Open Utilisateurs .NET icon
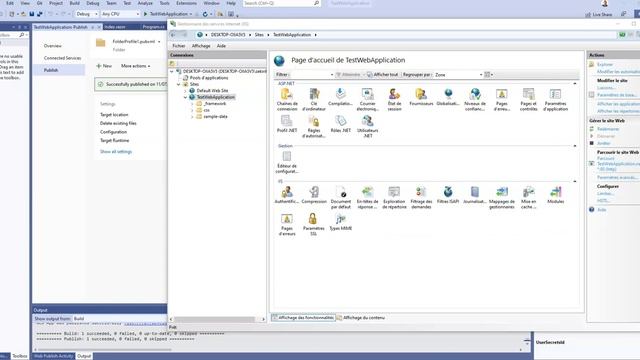This screenshot has height=360, width=640. click(x=367, y=127)
